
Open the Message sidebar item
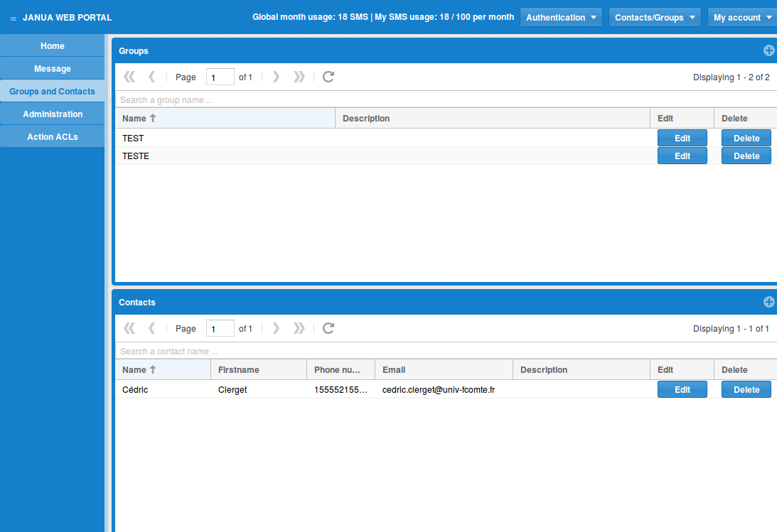coord(52,68)
